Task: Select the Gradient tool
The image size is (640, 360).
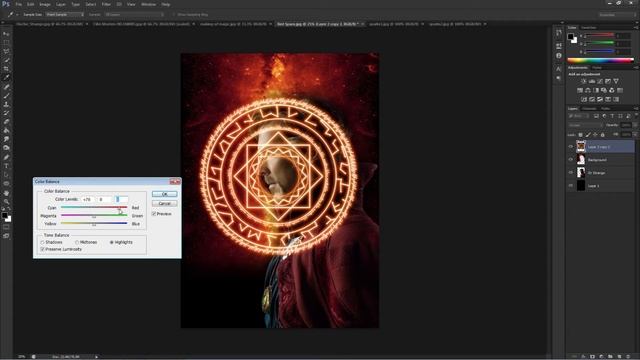Action: pyautogui.click(x=6, y=130)
